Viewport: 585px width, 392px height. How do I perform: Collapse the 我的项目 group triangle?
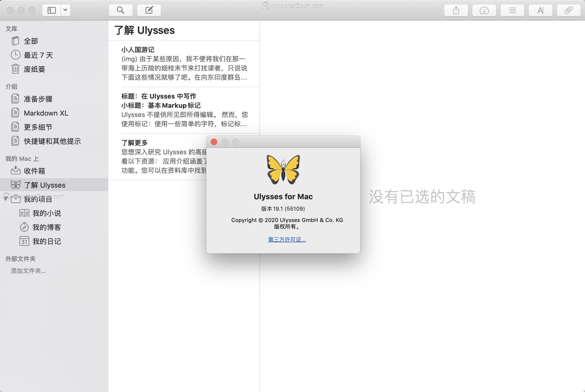5,199
